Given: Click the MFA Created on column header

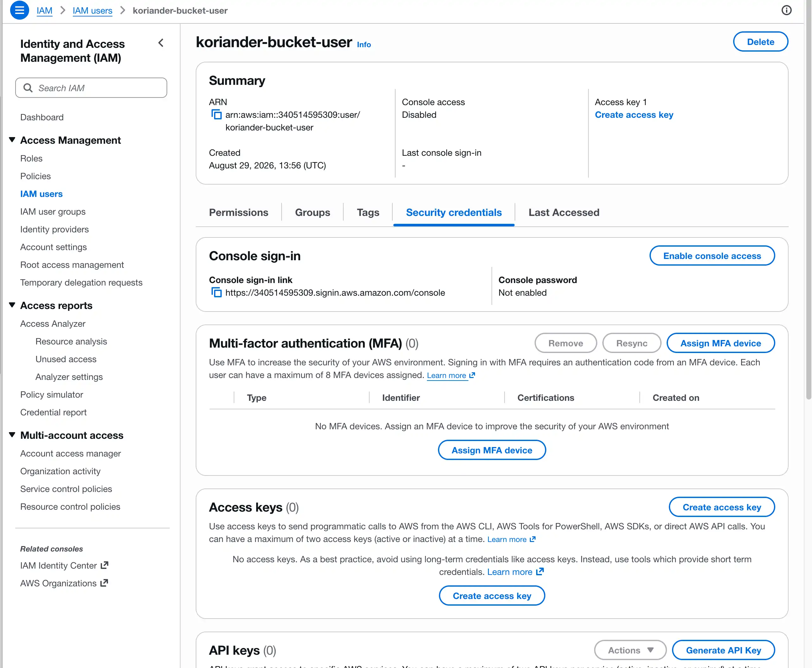Looking at the screenshot, I should pos(676,398).
